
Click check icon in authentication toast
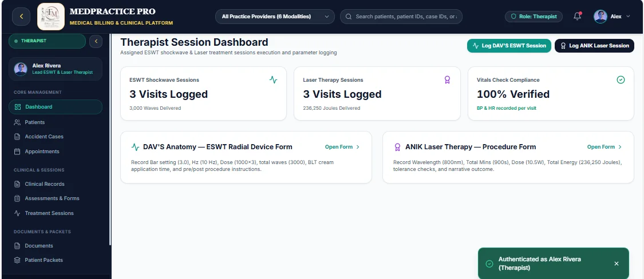point(489,264)
